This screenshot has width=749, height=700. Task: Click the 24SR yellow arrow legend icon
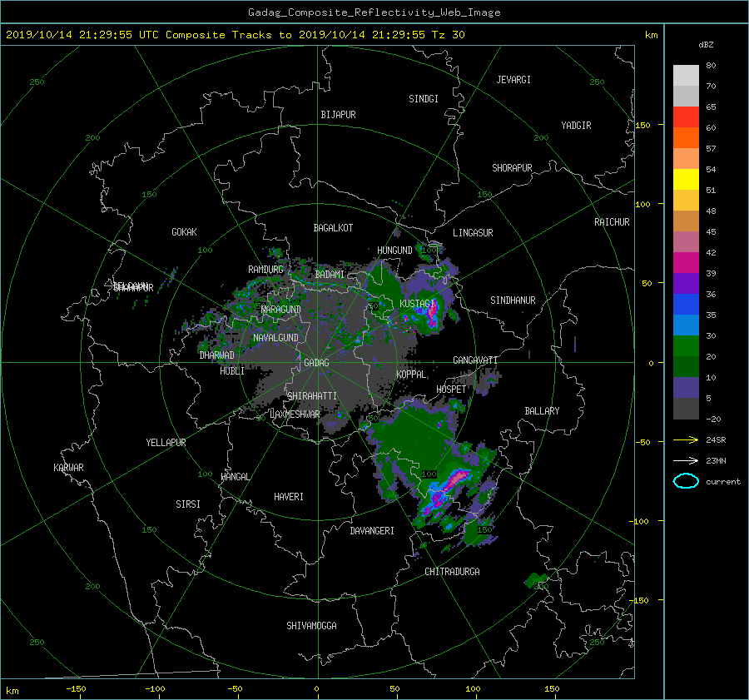click(x=686, y=439)
